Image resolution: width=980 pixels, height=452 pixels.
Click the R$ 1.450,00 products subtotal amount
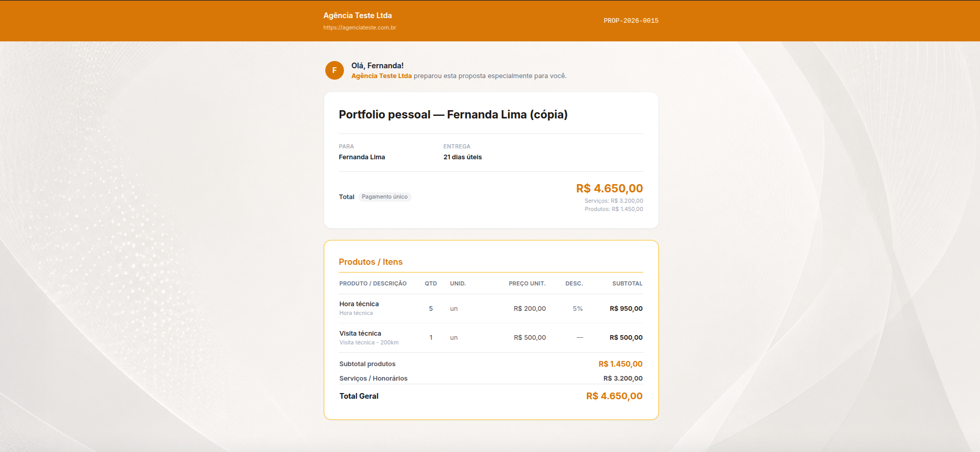pos(621,364)
